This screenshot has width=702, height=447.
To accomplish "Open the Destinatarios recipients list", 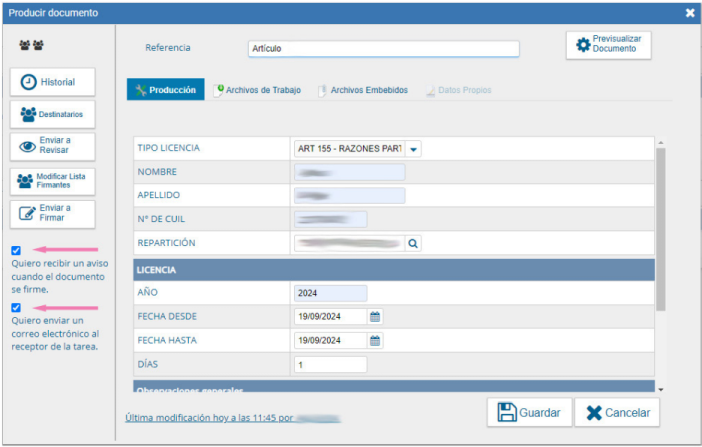I will [52, 114].
